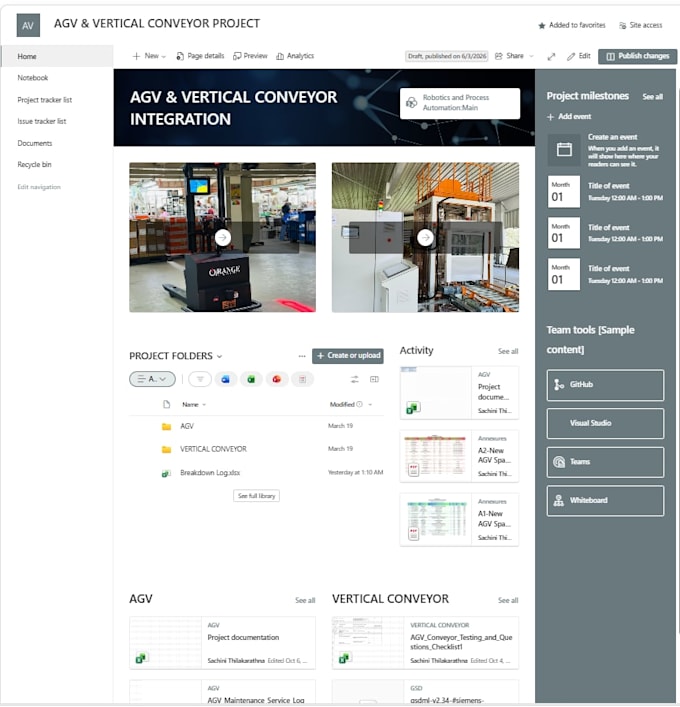Open the Teams team tool

click(x=605, y=462)
